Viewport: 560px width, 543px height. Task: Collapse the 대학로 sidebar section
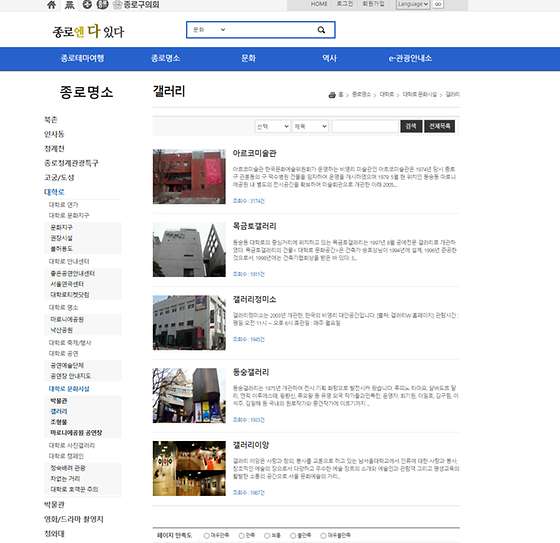(x=54, y=192)
